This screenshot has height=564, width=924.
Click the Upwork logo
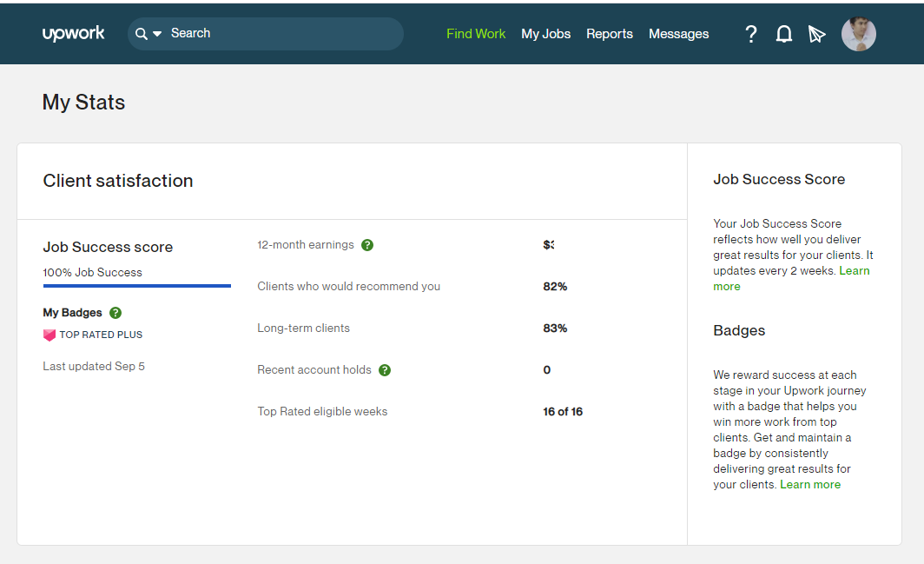(73, 34)
